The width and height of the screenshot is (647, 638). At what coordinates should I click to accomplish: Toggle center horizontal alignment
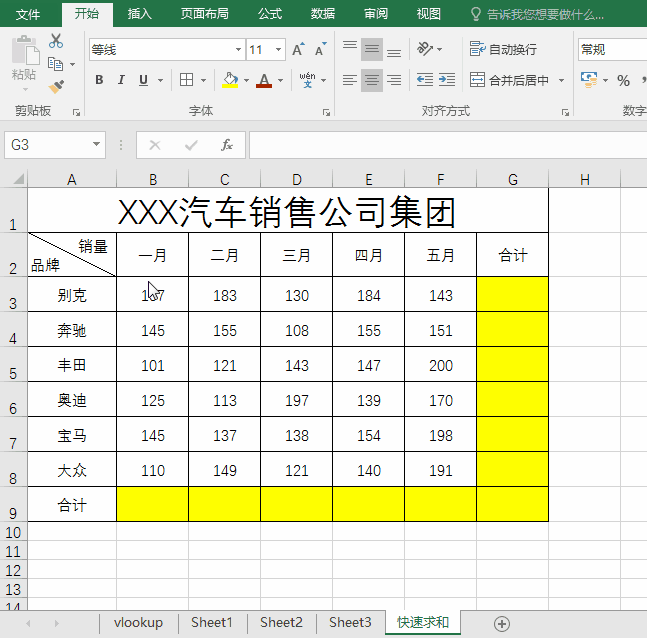click(372, 80)
